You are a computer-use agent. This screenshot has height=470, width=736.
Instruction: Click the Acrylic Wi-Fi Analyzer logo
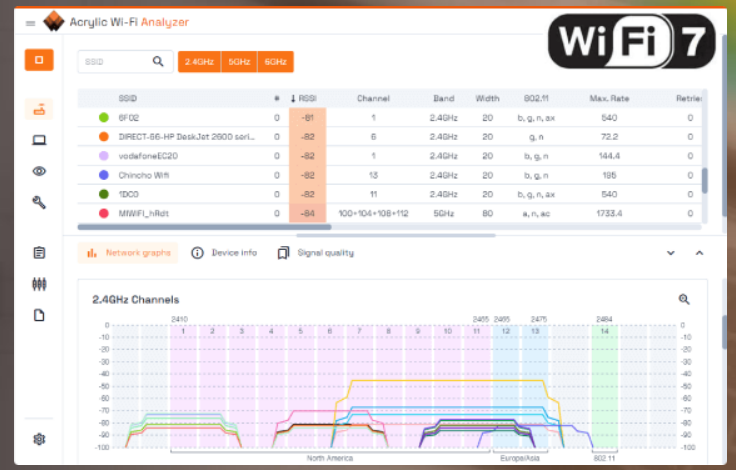click(54, 22)
